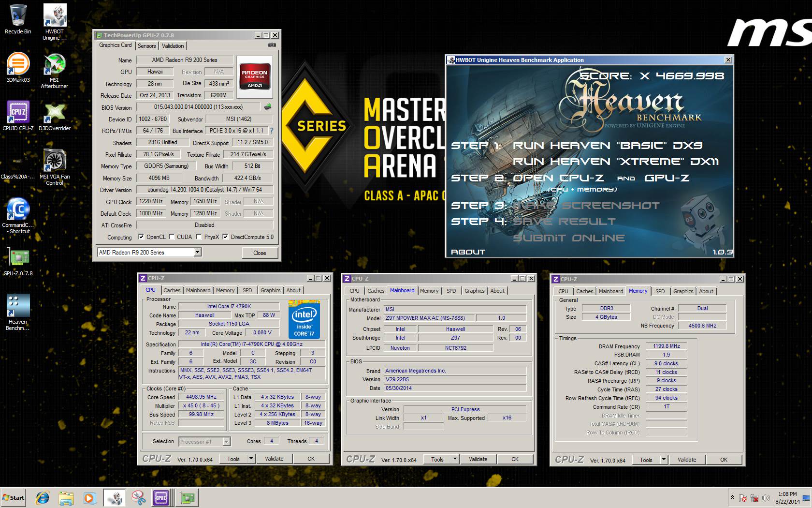
Task: Click the Radeon Graphics AMD logo
Action: [255, 77]
